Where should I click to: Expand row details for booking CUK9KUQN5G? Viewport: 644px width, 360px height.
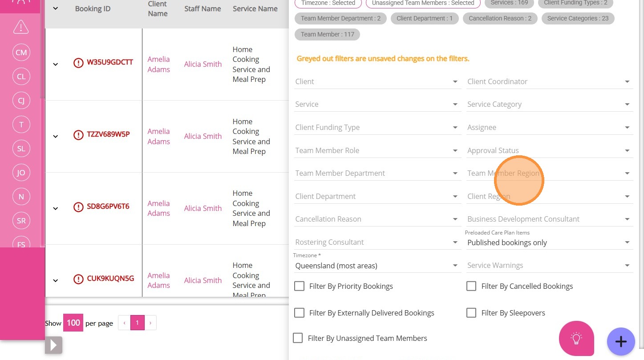pyautogui.click(x=56, y=280)
